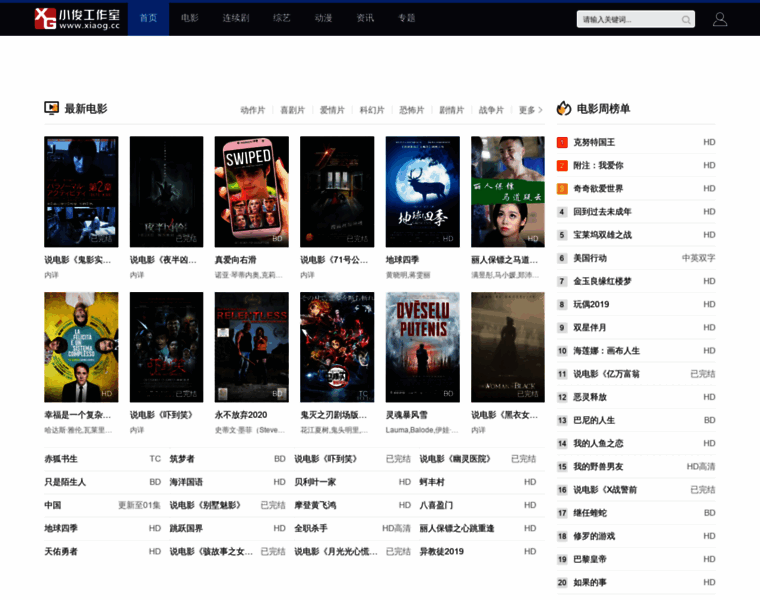Open 巴黎皇帝 in the weekly ranking
This screenshot has height=600, width=760.
tap(590, 559)
